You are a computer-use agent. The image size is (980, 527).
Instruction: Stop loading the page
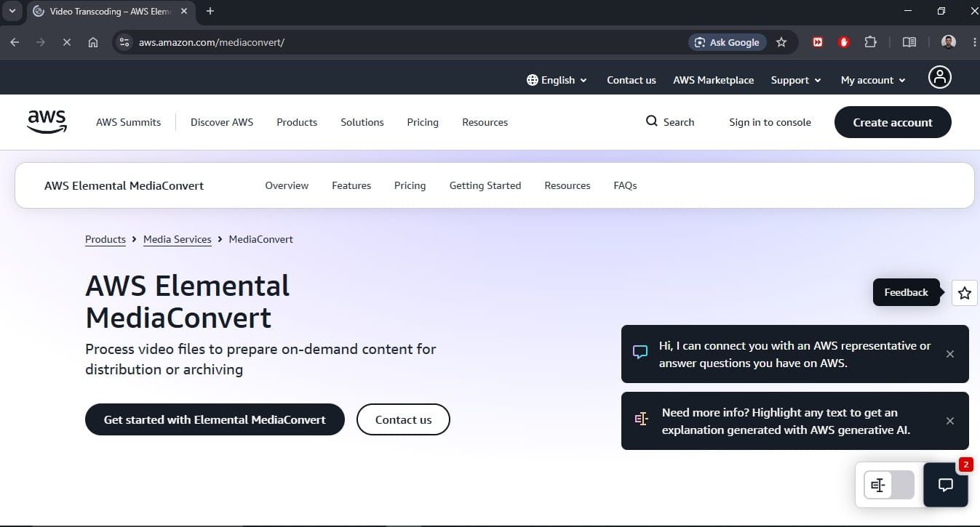point(66,42)
